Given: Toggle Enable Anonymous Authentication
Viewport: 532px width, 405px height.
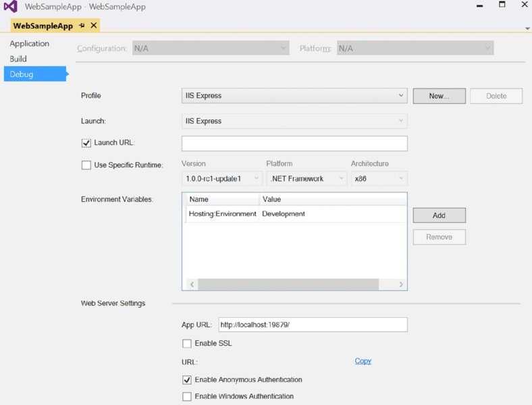Looking at the screenshot, I should pos(186,380).
